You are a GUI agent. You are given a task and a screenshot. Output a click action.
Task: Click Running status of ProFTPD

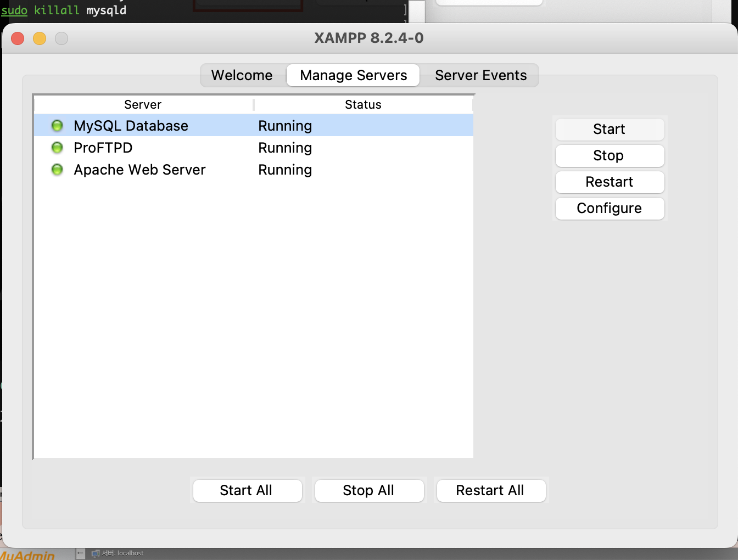click(x=285, y=148)
